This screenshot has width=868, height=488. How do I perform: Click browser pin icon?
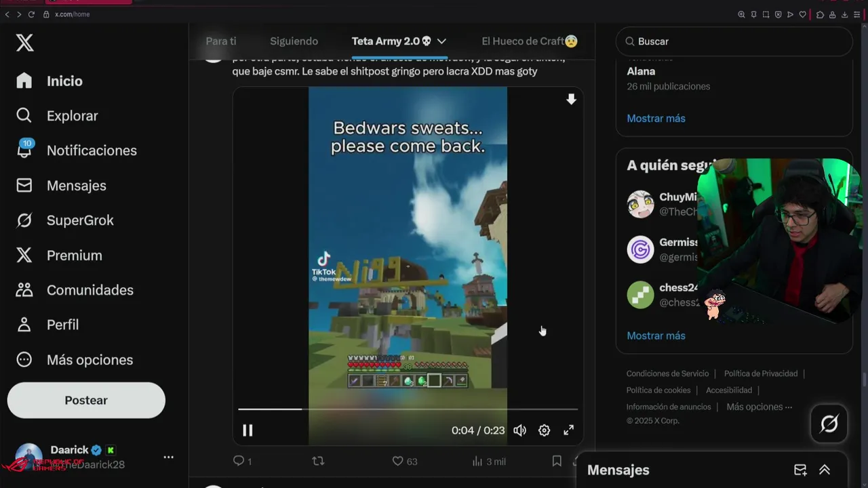753,14
